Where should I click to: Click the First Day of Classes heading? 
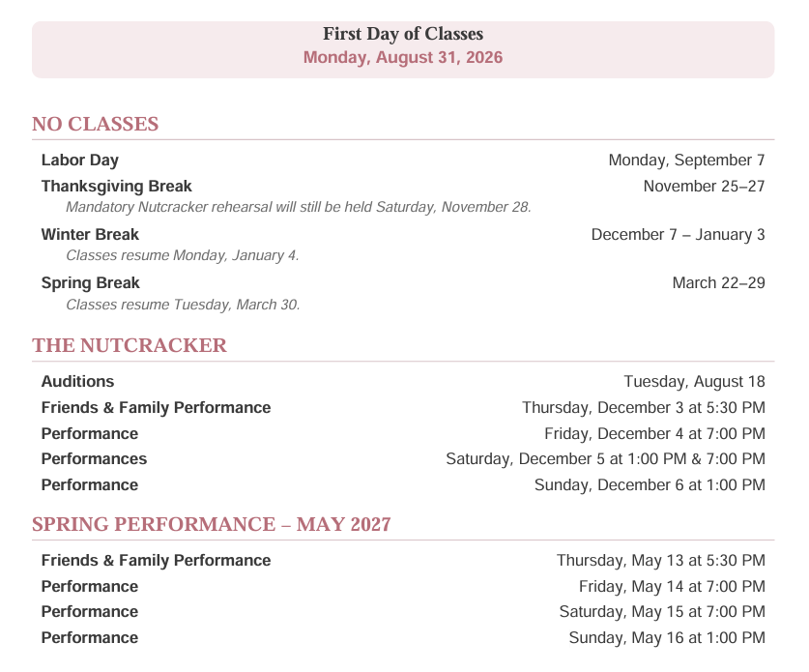click(x=403, y=34)
